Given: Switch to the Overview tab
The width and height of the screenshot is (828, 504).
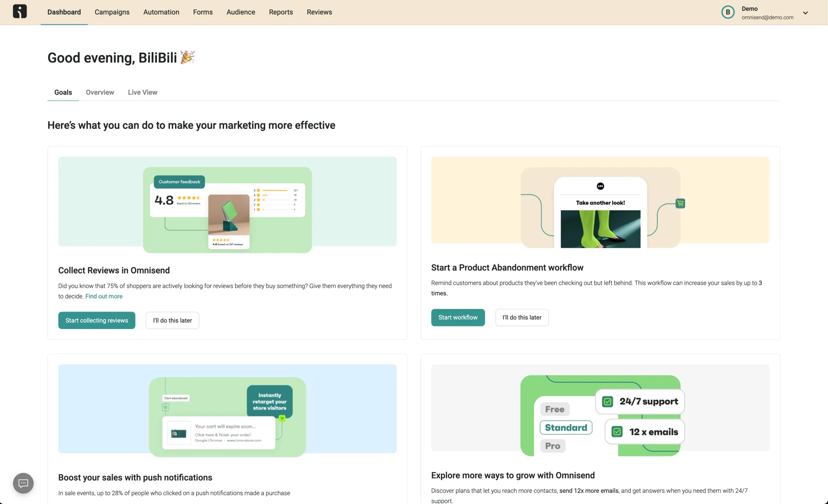Looking at the screenshot, I should tap(99, 92).
